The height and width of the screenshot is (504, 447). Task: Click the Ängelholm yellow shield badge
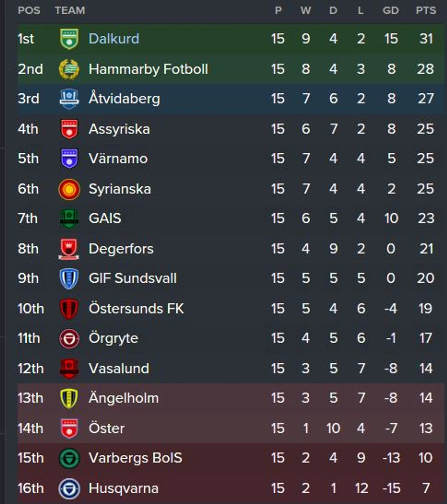point(69,398)
